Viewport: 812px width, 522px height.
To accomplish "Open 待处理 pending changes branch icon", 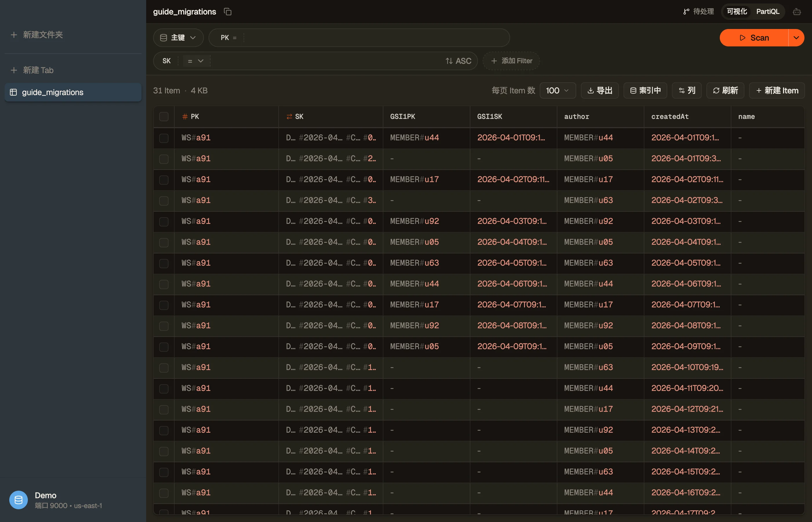I will pyautogui.click(x=686, y=12).
